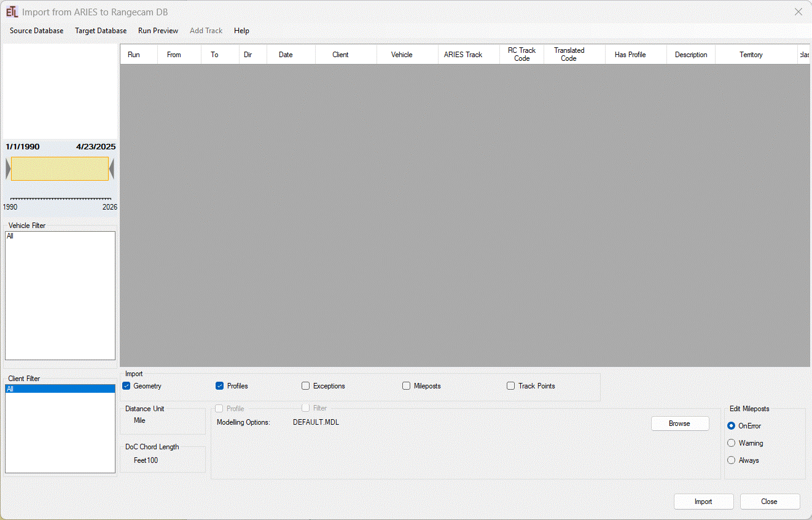Close the Import dialog window

pos(798,12)
